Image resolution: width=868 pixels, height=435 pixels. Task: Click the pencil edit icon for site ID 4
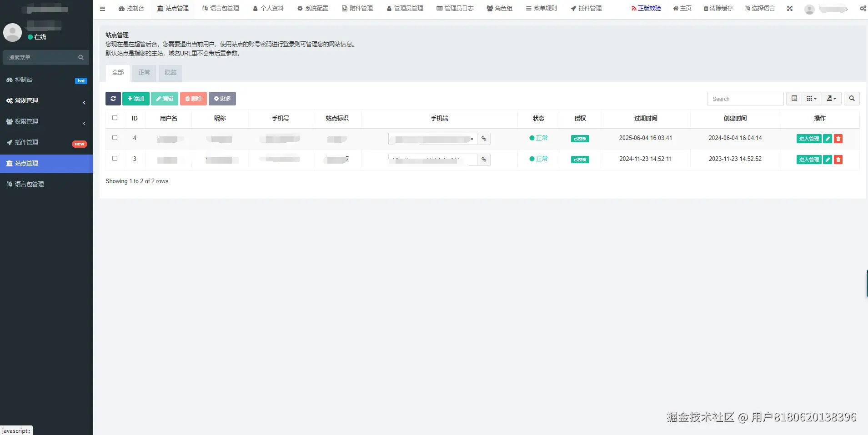(828, 139)
